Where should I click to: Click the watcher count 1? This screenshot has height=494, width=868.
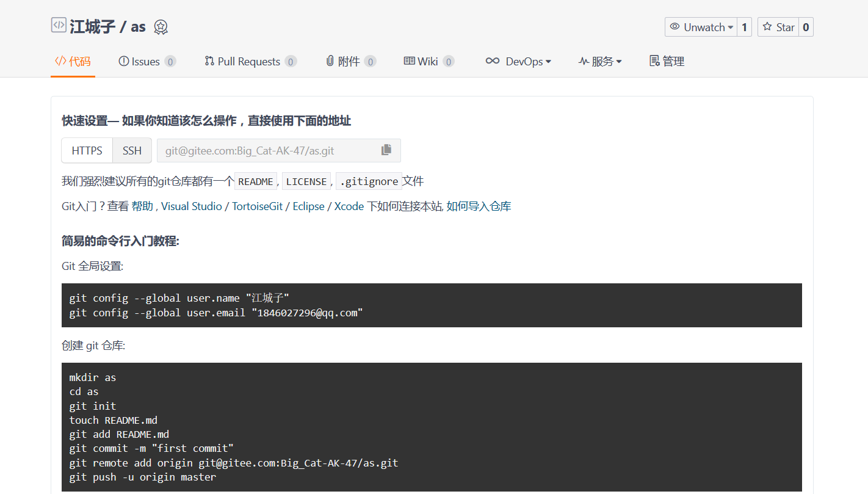point(744,27)
